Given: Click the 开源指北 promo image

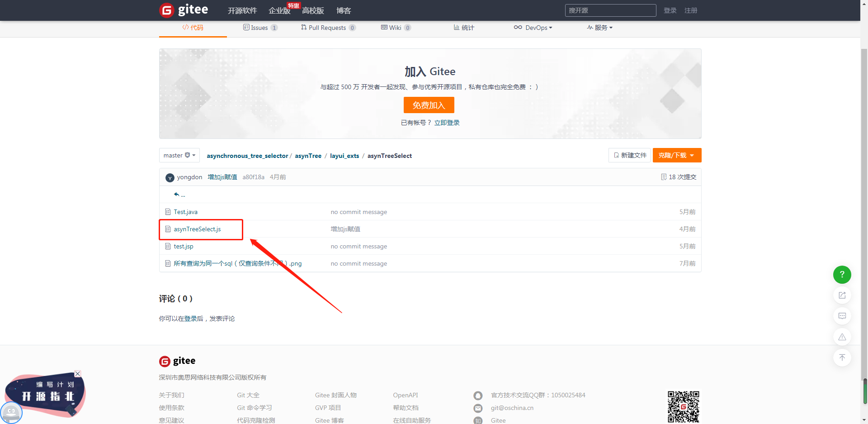Looking at the screenshot, I should (x=44, y=395).
